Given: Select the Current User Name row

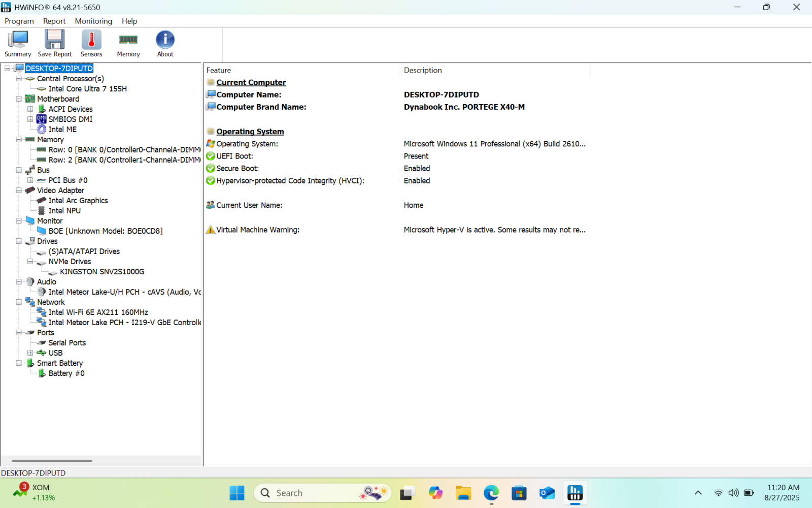Looking at the screenshot, I should [x=397, y=205].
